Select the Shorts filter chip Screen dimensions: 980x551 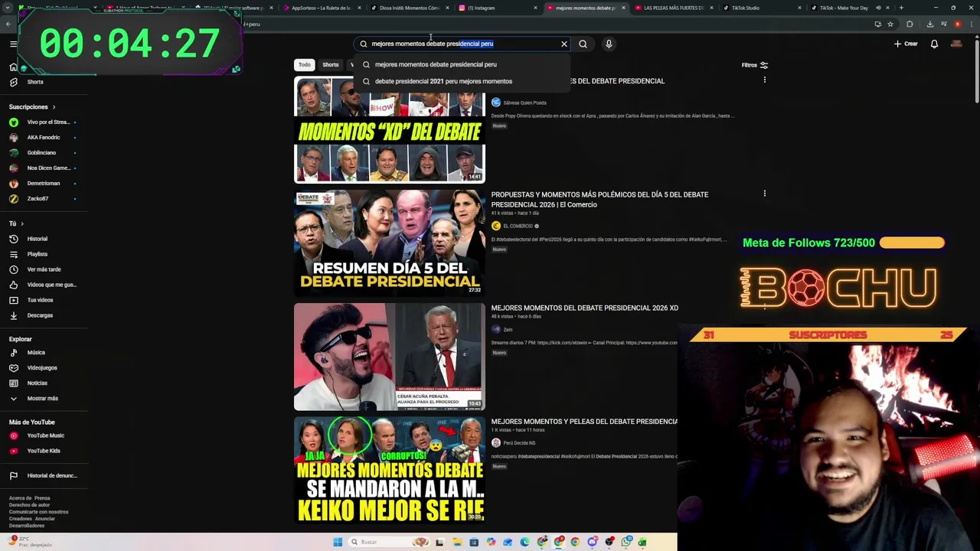coord(330,65)
